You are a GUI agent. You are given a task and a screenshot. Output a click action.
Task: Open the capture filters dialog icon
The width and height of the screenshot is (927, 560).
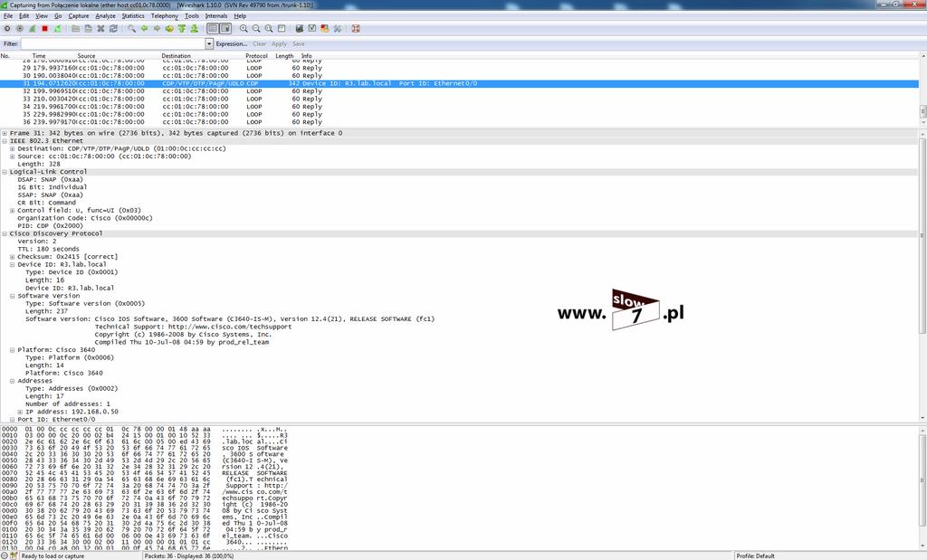click(299, 28)
